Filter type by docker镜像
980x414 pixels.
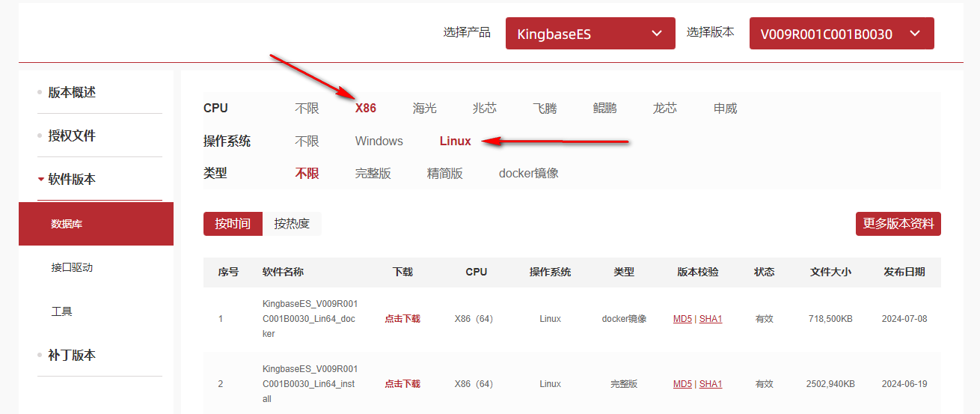point(528,174)
